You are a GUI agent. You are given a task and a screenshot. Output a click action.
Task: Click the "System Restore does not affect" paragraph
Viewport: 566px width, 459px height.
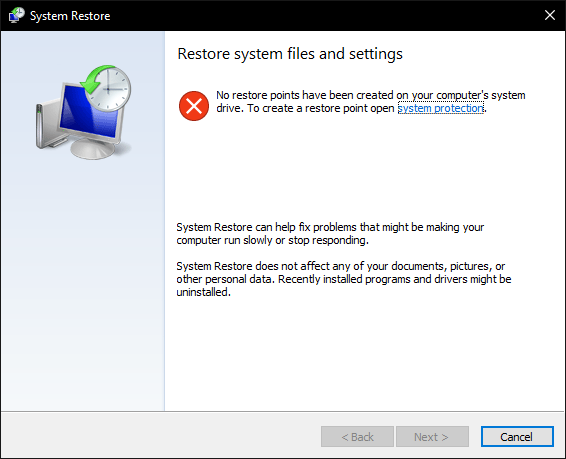click(x=344, y=279)
